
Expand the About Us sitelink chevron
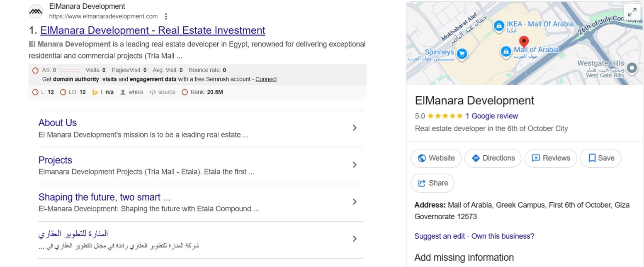pyautogui.click(x=354, y=128)
